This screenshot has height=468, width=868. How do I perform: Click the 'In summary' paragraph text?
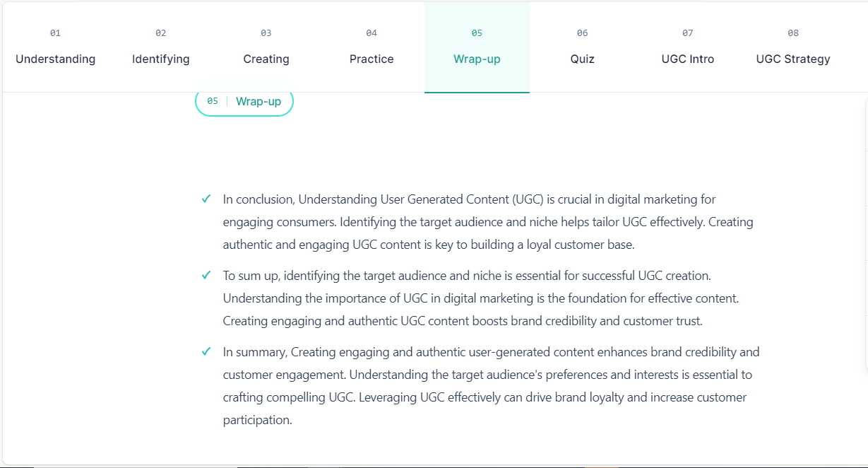[491, 386]
